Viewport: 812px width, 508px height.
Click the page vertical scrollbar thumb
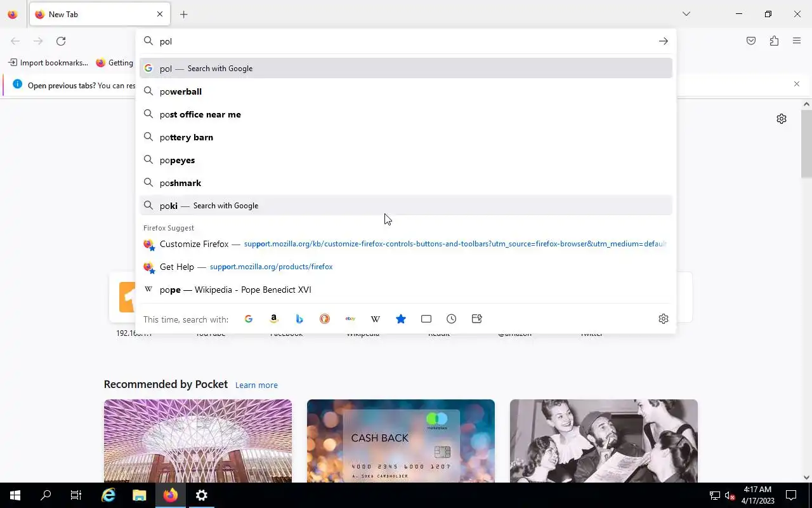point(806,144)
